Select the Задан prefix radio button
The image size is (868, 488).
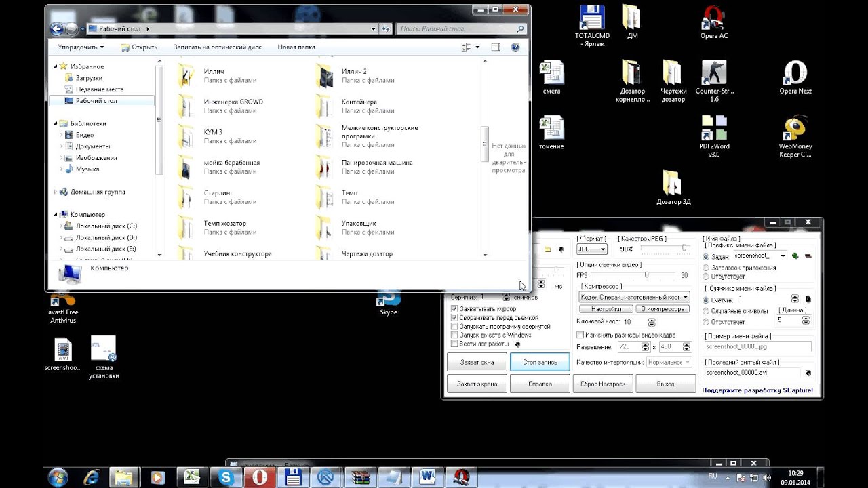(x=706, y=257)
